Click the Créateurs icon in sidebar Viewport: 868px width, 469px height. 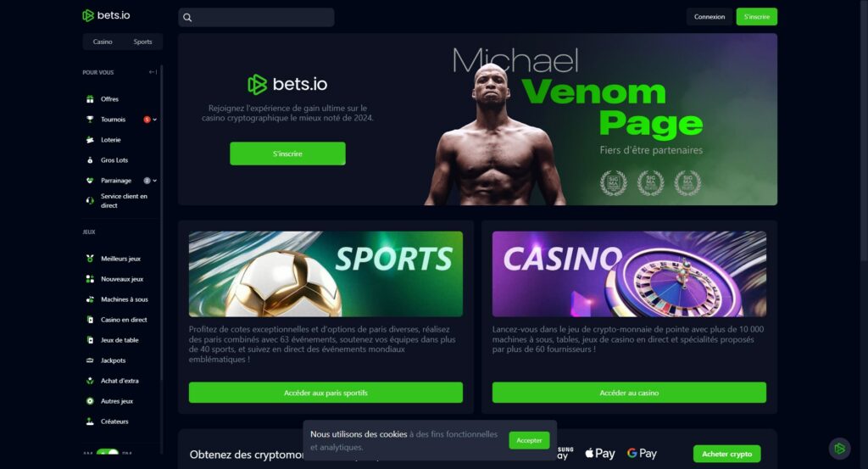(90, 422)
